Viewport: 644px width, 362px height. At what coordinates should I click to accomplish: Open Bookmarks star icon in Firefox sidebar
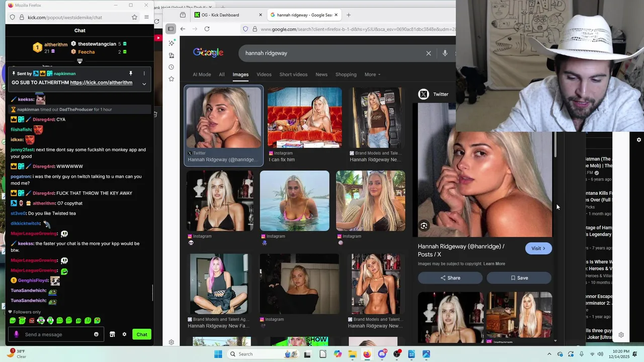point(172,79)
